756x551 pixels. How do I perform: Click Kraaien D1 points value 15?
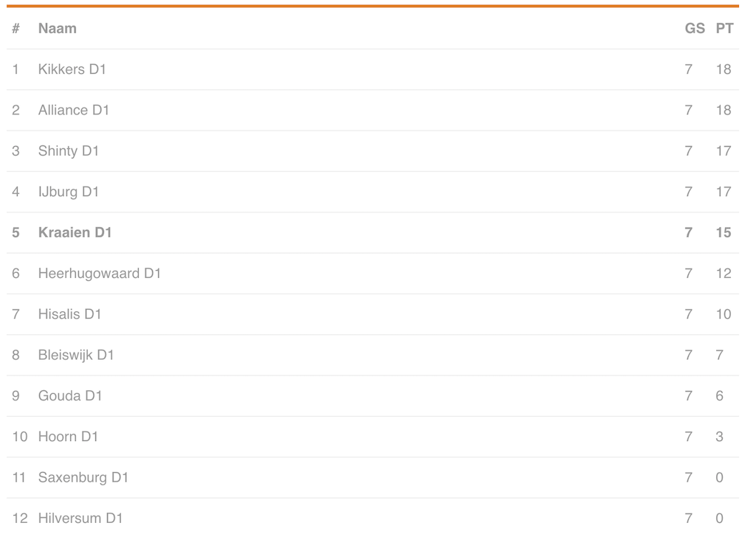[x=724, y=232]
